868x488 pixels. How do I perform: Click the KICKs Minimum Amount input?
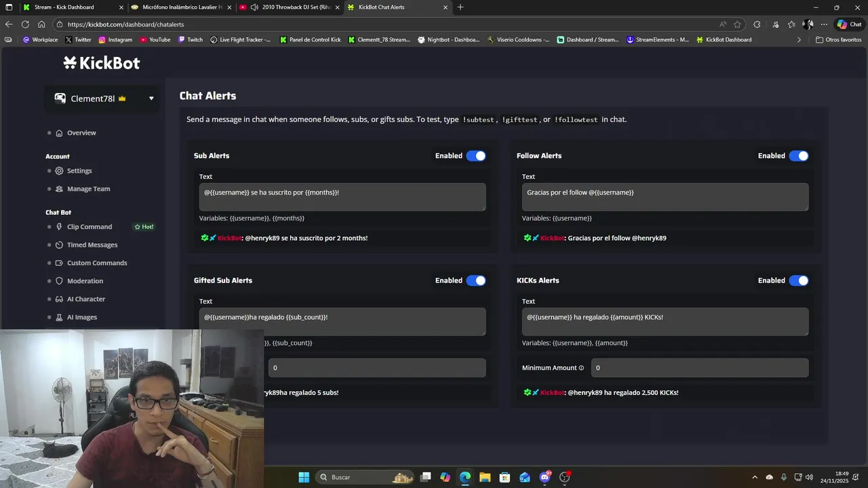pyautogui.click(x=700, y=368)
